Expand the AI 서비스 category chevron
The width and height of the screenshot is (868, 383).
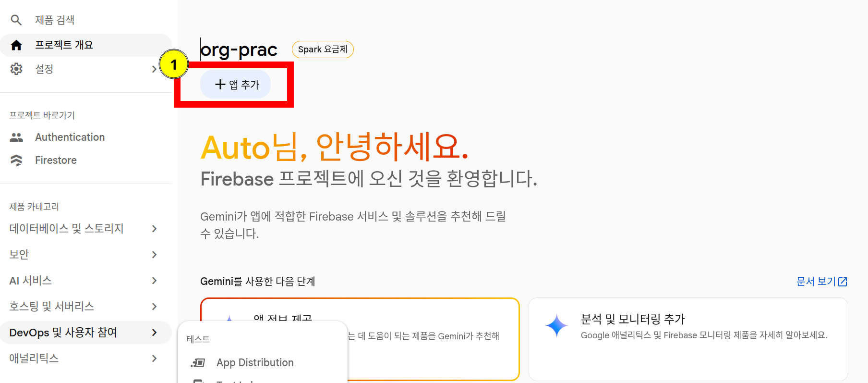[x=154, y=281]
